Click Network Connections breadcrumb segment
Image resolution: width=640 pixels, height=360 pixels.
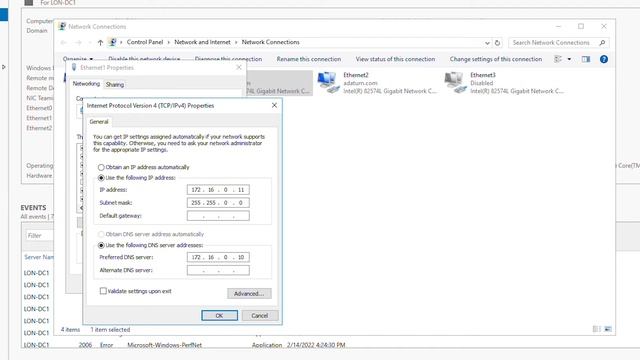tap(270, 42)
